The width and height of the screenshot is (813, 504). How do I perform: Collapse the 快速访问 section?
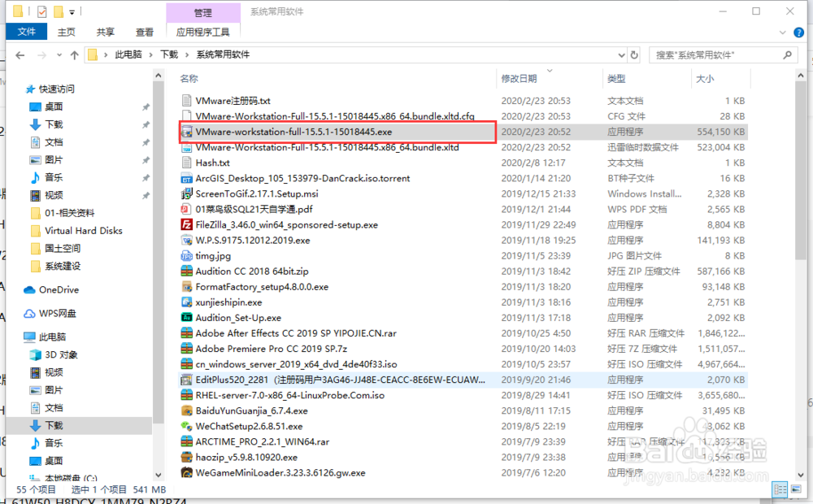point(18,89)
